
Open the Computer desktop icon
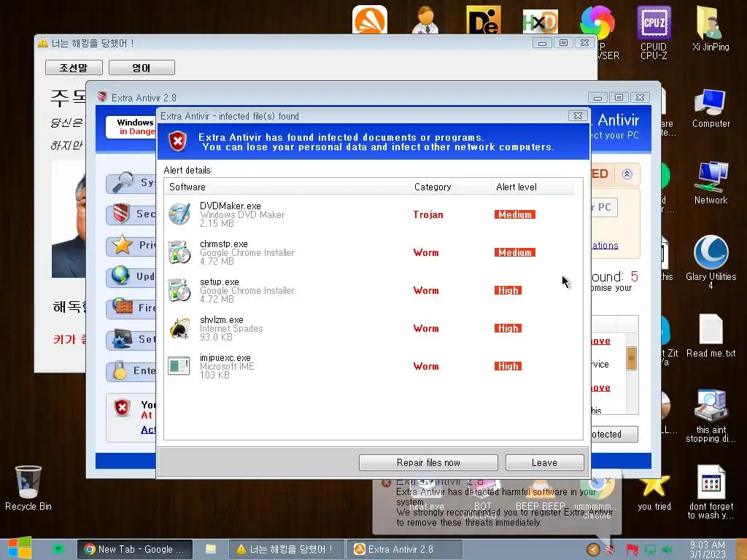pos(711,109)
